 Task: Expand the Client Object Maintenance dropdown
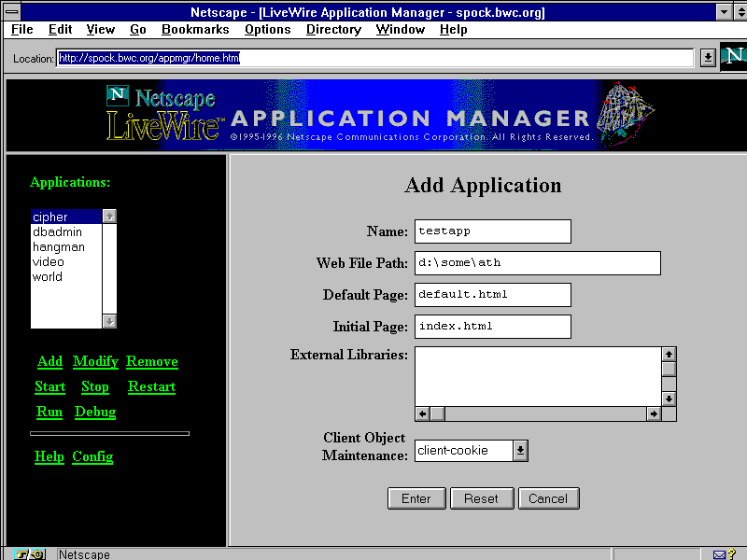pos(521,451)
